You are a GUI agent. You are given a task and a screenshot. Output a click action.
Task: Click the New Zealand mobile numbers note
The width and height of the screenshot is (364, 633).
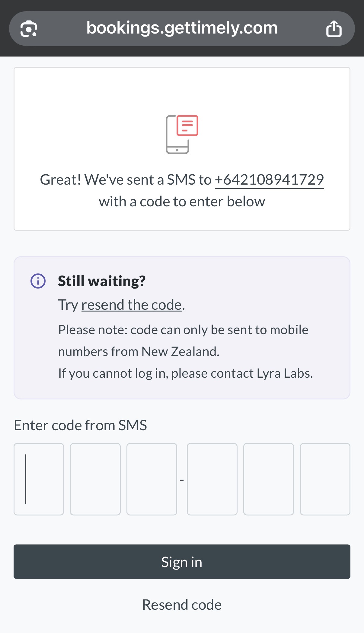coord(183,341)
